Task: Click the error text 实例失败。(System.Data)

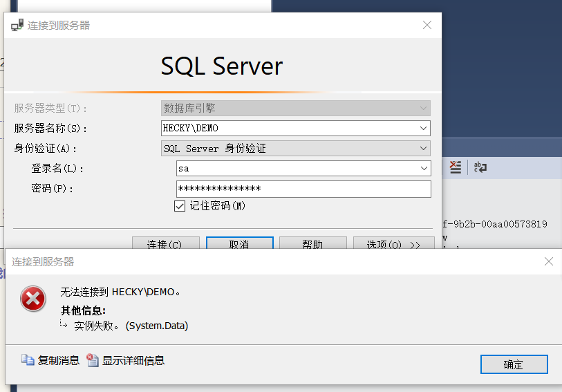Action: pyautogui.click(x=131, y=326)
